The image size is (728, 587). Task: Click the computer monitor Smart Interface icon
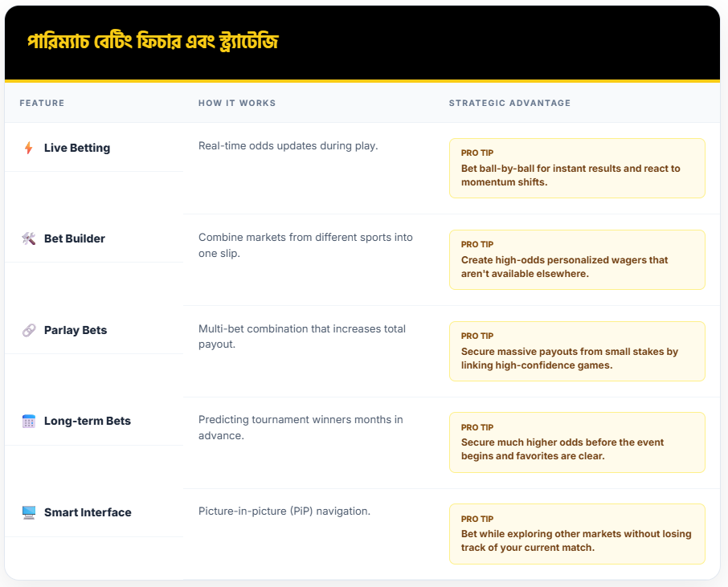click(x=29, y=512)
